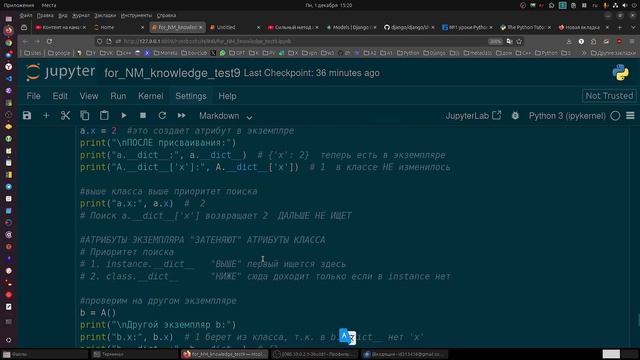Screen dimensions: 640x360
Task: Open the Moneta bookmarks folder
Action: coord(165,53)
